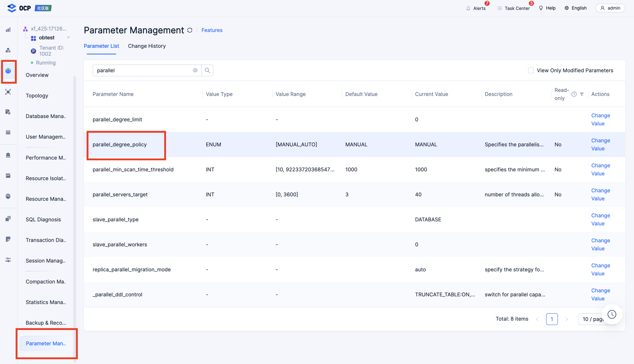The width and height of the screenshot is (634, 364).
Task: Open Topology in tenant menu
Action: (x=37, y=95)
